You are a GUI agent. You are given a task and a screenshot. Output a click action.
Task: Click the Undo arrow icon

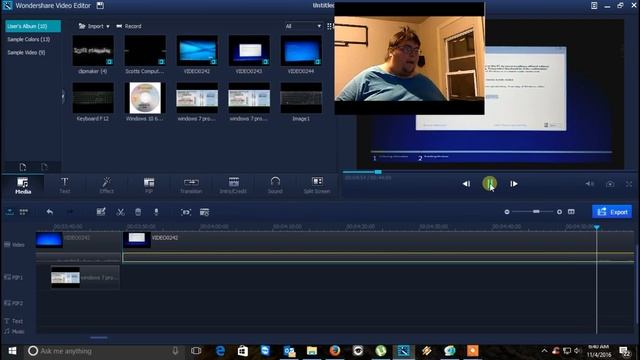click(49, 212)
